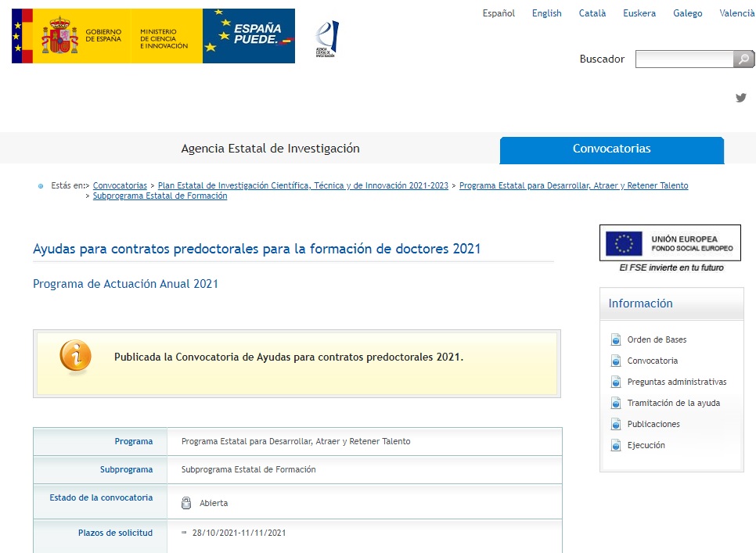Click the Buscador search input field
The width and height of the screenshot is (756, 553).
(x=684, y=59)
